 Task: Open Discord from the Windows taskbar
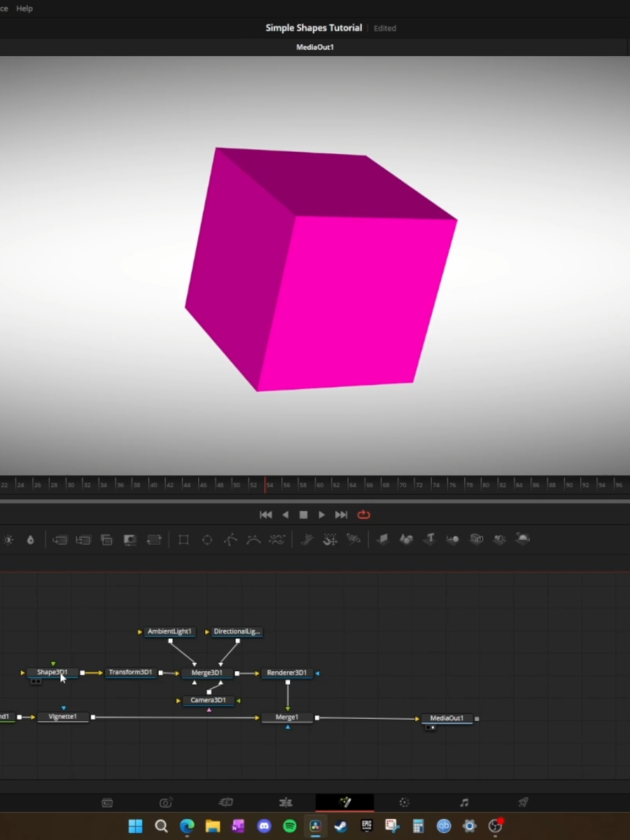(264, 826)
